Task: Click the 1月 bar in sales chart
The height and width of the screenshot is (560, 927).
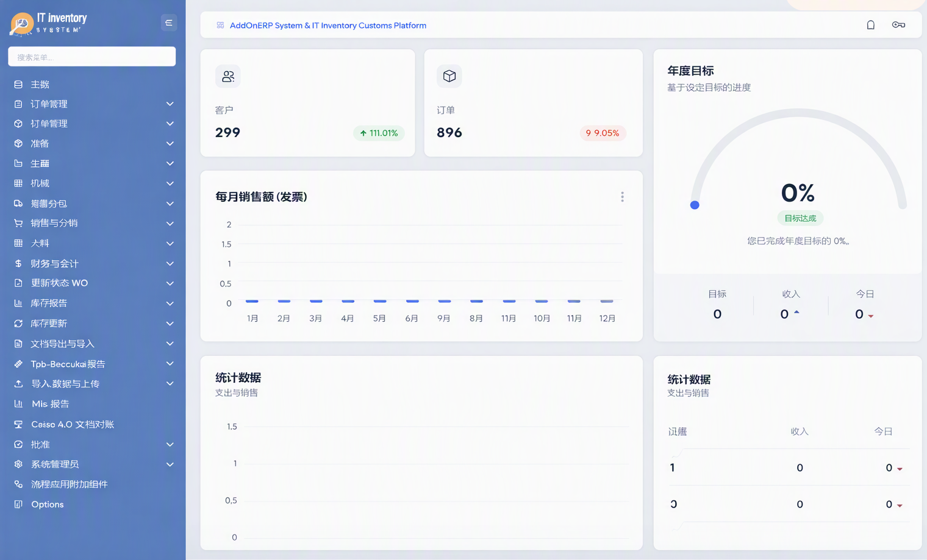Action: coord(252,301)
